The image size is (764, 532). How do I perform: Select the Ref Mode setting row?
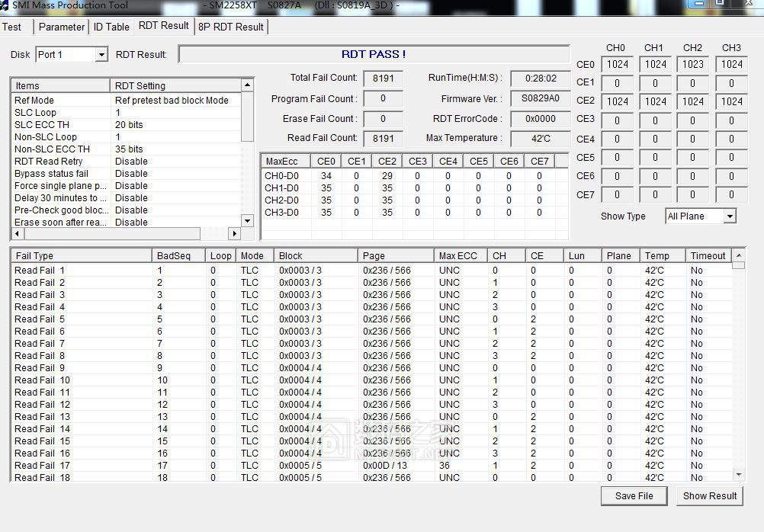126,101
